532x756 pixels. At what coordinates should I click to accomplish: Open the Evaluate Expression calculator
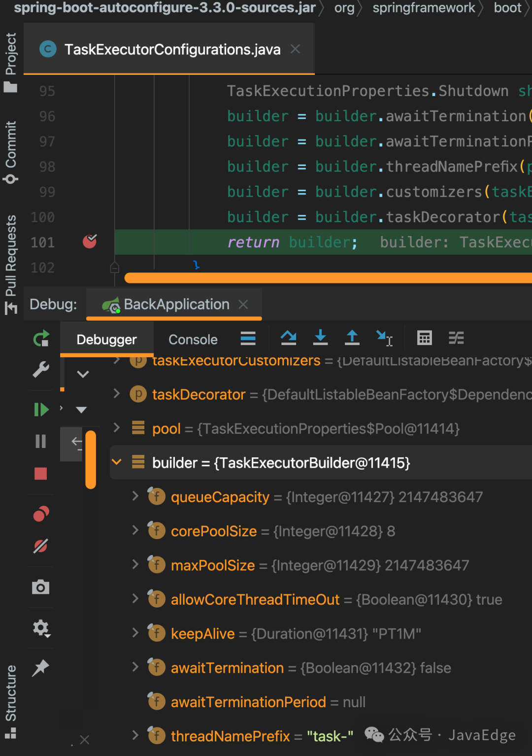pos(424,338)
